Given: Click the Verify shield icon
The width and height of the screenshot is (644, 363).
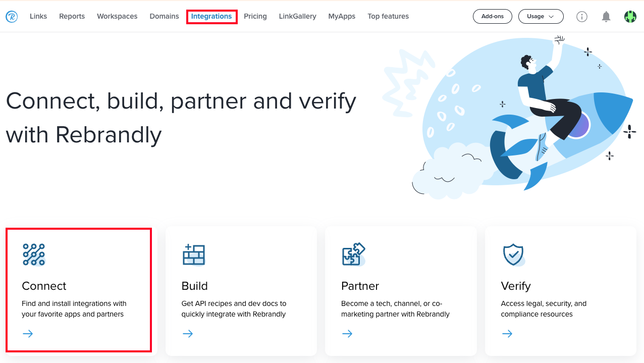Looking at the screenshot, I should pos(513,254).
